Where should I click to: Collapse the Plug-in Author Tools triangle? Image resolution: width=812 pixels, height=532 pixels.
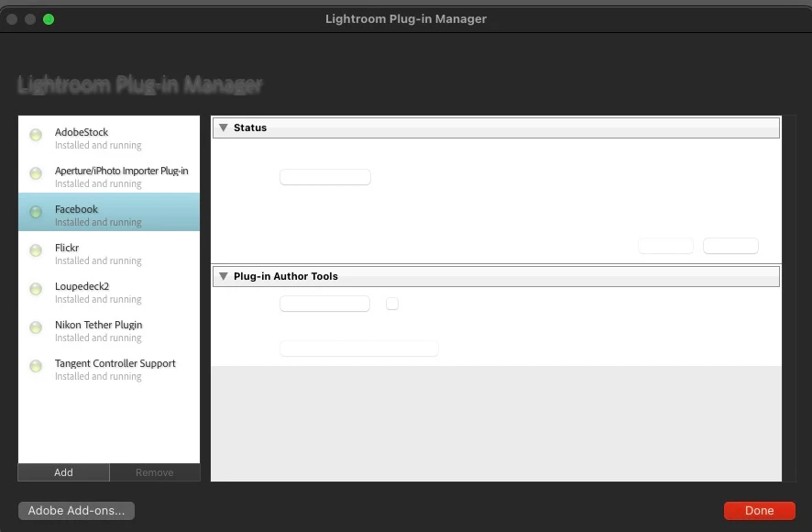[x=224, y=276]
